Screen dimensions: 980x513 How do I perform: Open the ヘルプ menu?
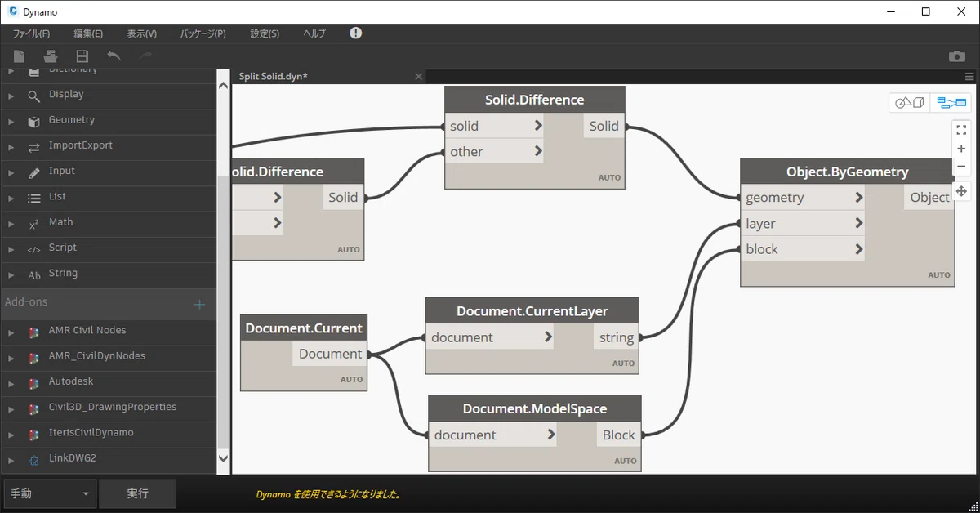(314, 33)
